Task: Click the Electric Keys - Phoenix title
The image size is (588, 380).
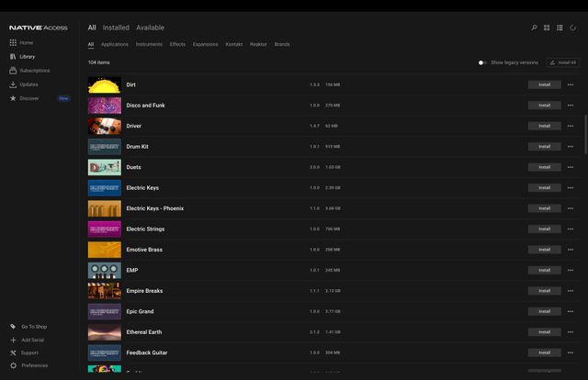Action: tap(155, 208)
